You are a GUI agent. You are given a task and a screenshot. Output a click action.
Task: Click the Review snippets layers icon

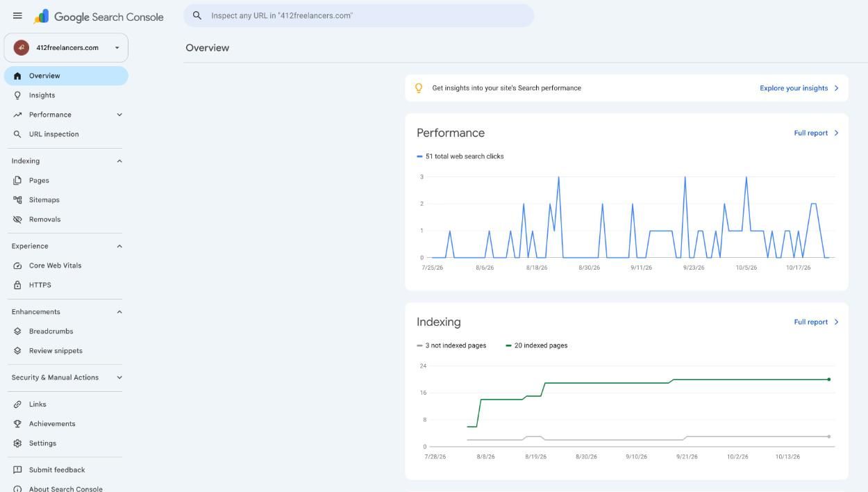(17, 351)
